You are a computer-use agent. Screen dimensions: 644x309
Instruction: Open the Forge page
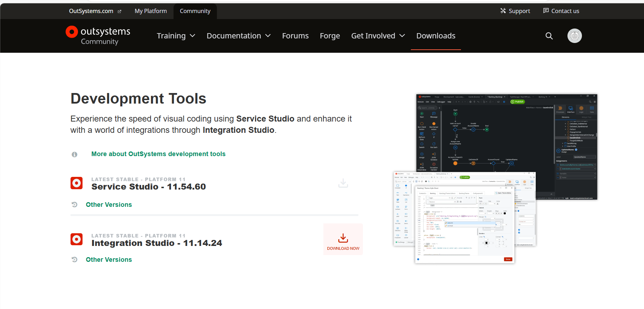330,36
